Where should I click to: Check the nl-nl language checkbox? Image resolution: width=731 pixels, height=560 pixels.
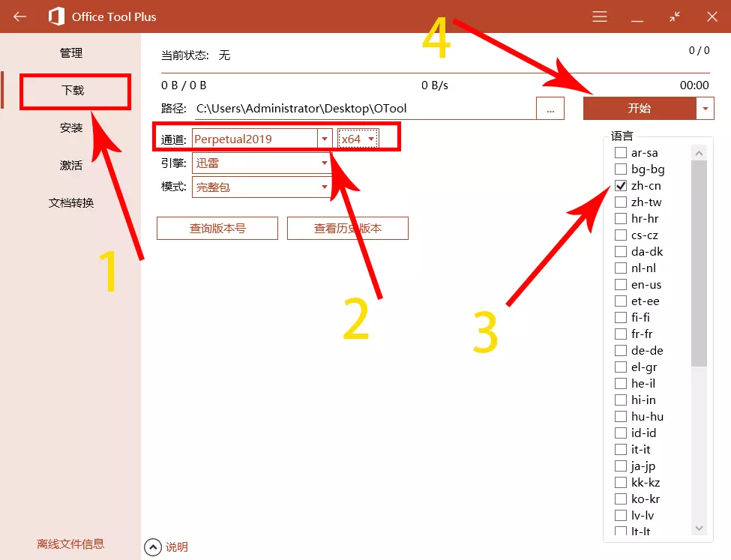tap(621, 268)
